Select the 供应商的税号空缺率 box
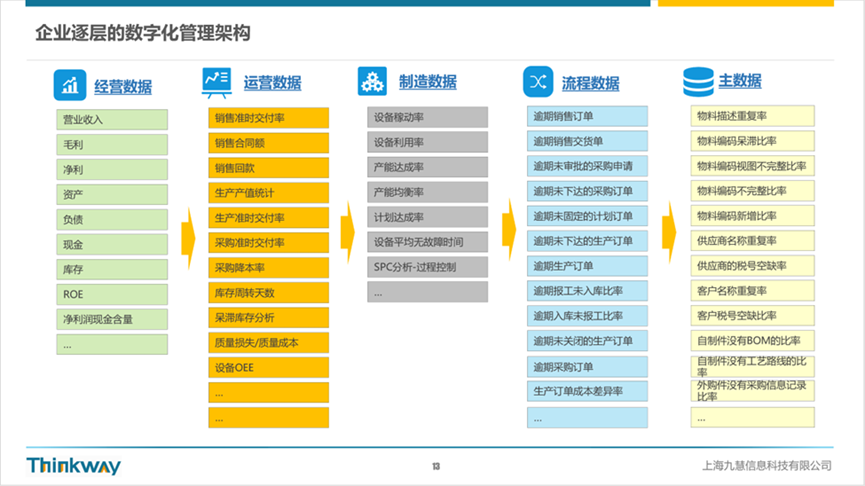865x486 pixels. point(752,266)
